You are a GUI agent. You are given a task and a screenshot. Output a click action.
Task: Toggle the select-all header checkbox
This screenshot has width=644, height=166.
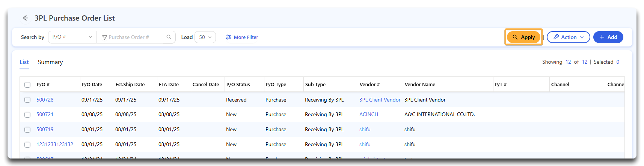click(27, 85)
